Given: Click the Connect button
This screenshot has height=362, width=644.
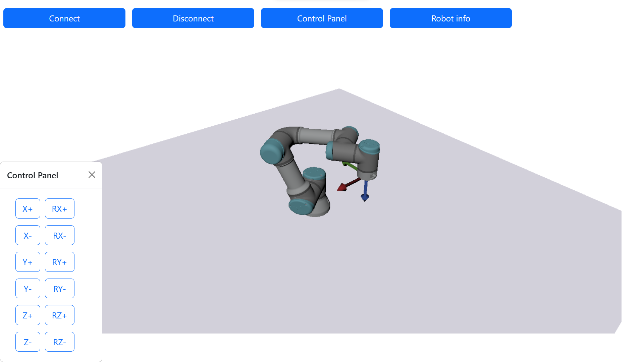Looking at the screenshot, I should (64, 18).
